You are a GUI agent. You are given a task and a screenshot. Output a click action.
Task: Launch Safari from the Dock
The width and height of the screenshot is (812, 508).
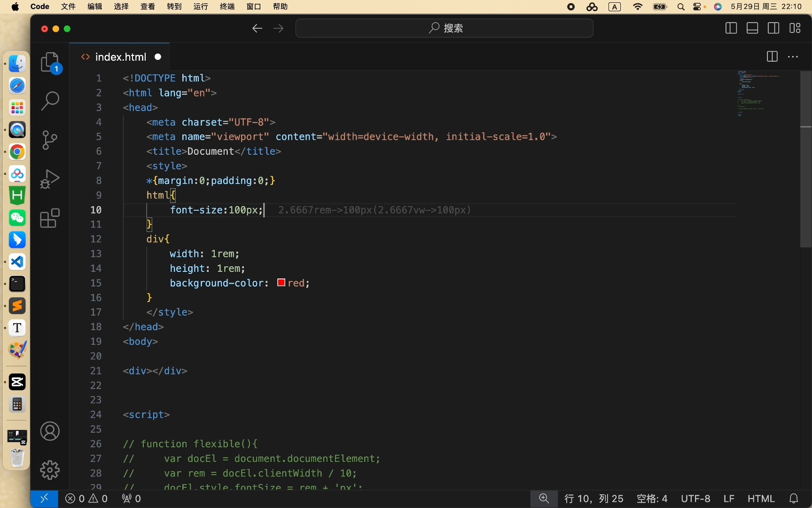pyautogui.click(x=17, y=86)
